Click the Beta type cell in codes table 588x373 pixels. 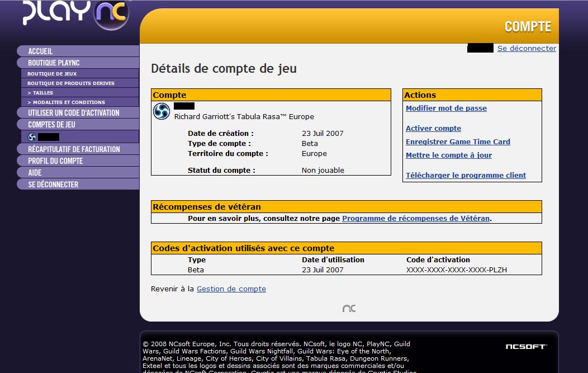[196, 270]
